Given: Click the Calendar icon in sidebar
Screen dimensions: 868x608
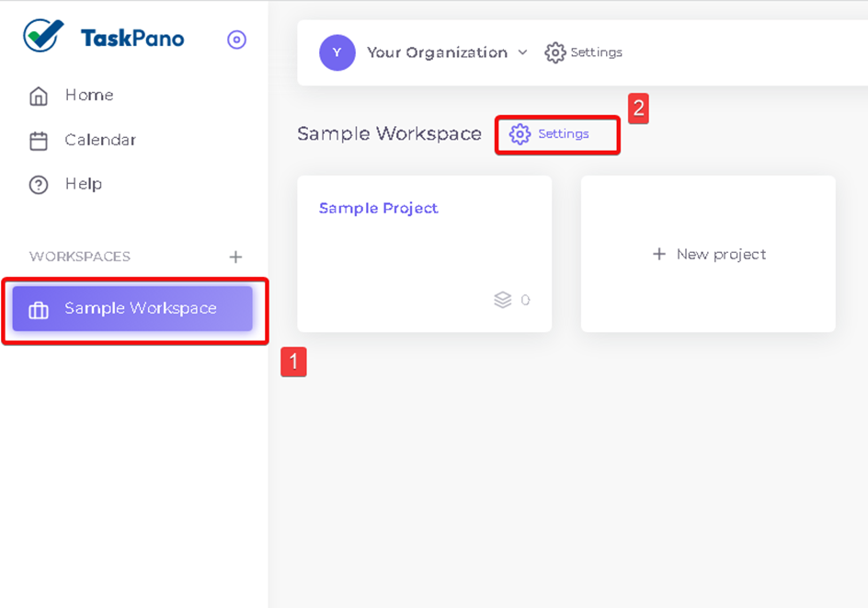Looking at the screenshot, I should (39, 141).
